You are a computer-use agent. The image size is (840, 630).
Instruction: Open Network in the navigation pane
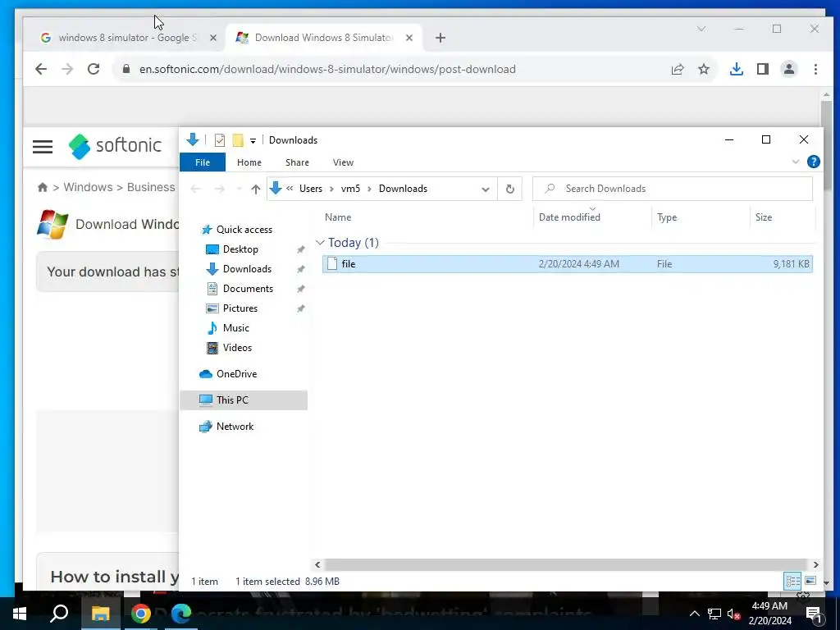click(x=235, y=427)
